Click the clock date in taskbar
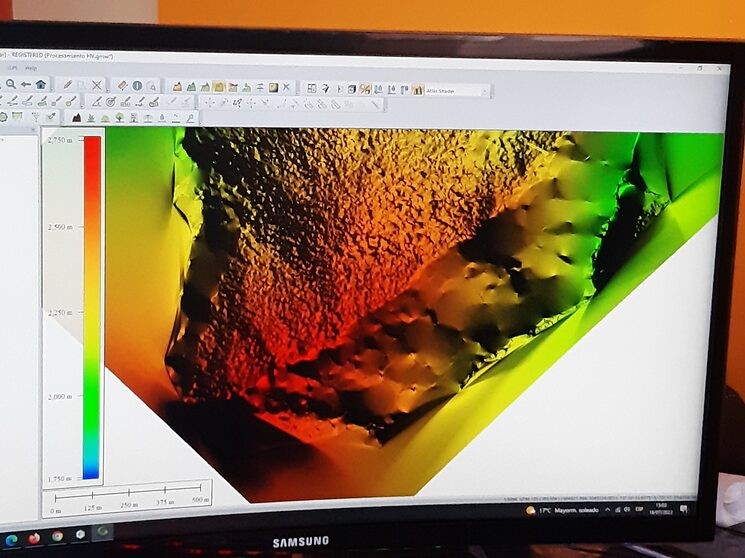 [661, 507]
